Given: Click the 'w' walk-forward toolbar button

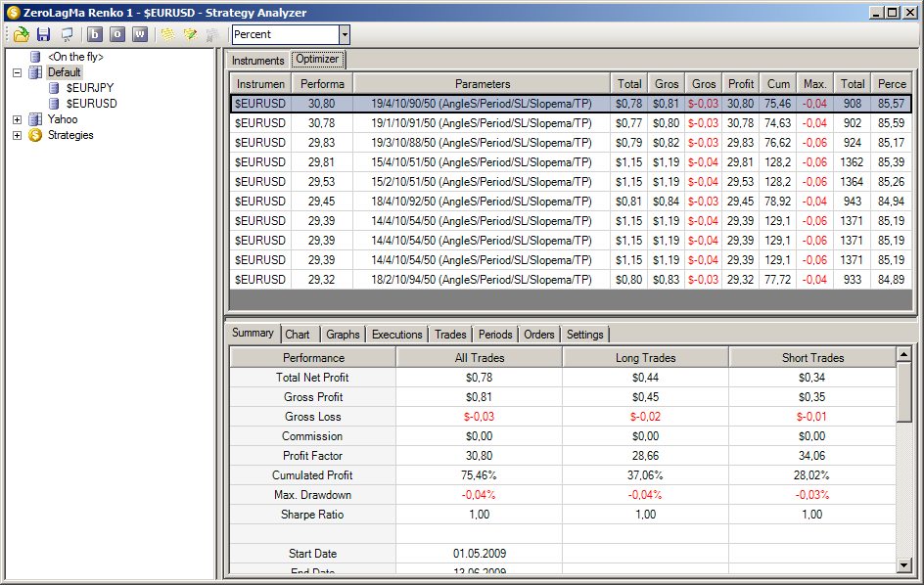Looking at the screenshot, I should (140, 35).
